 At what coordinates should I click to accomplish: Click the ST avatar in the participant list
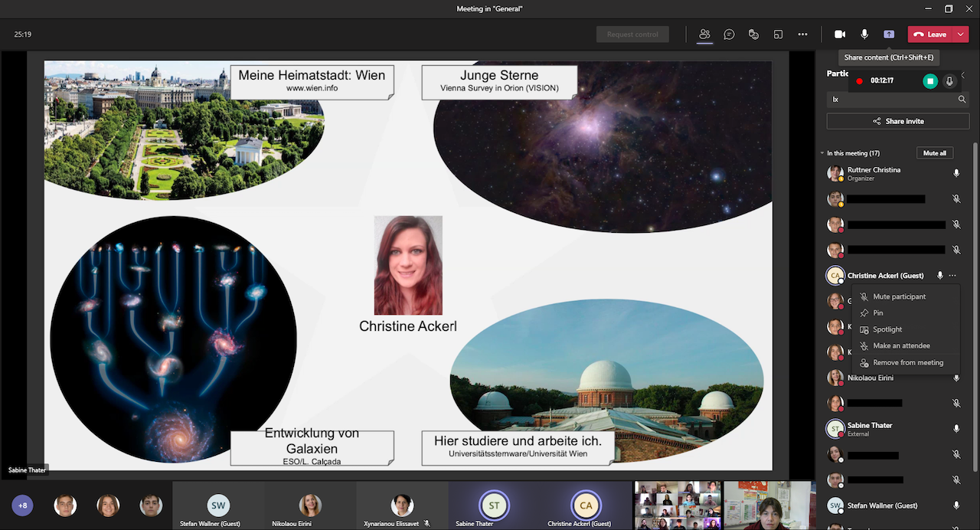pyautogui.click(x=835, y=429)
